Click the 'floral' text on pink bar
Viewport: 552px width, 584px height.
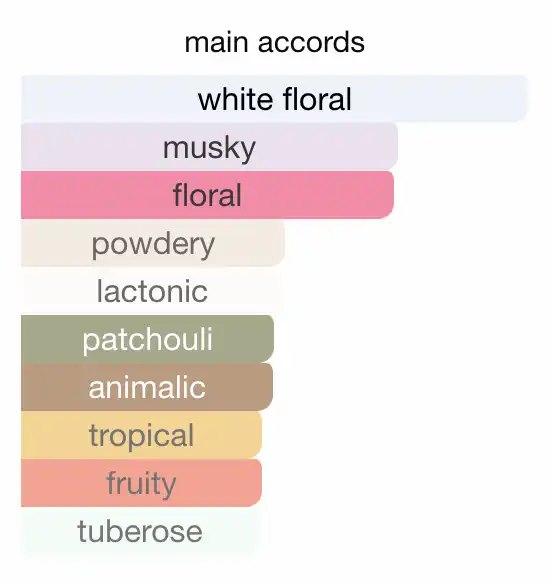[x=207, y=195]
